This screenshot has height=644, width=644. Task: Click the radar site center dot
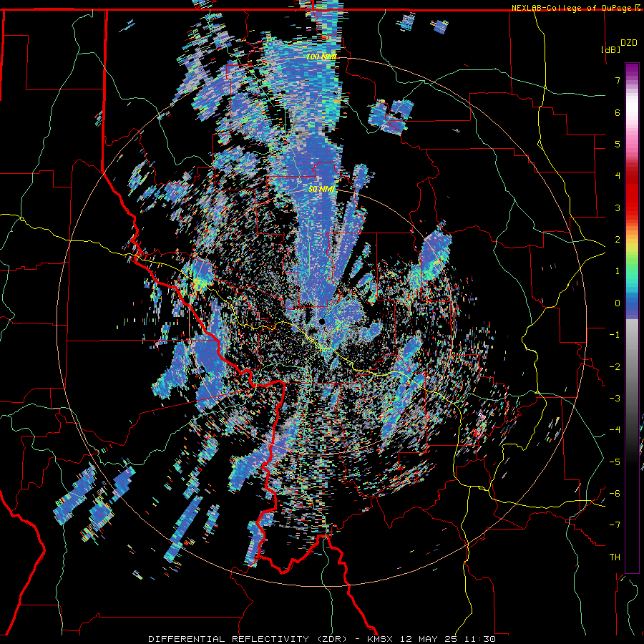coord(322,321)
